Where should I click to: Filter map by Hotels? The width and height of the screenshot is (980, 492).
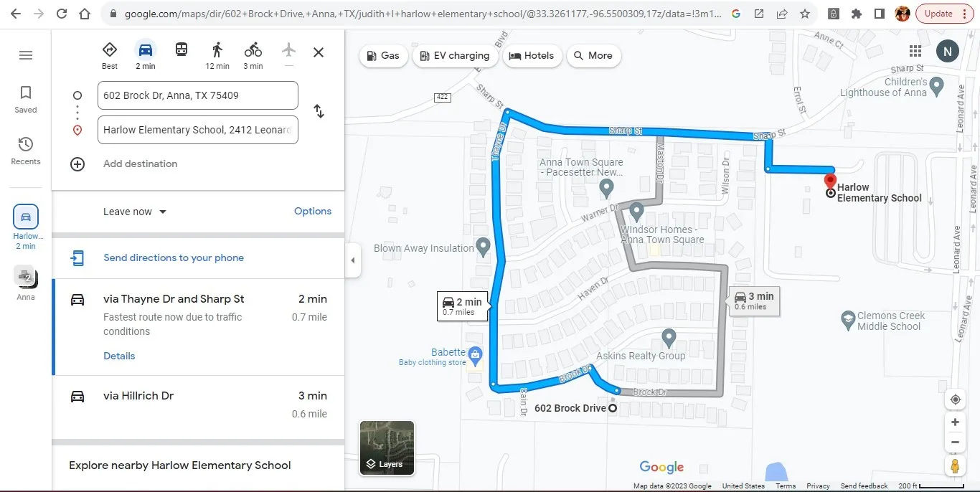(x=532, y=55)
